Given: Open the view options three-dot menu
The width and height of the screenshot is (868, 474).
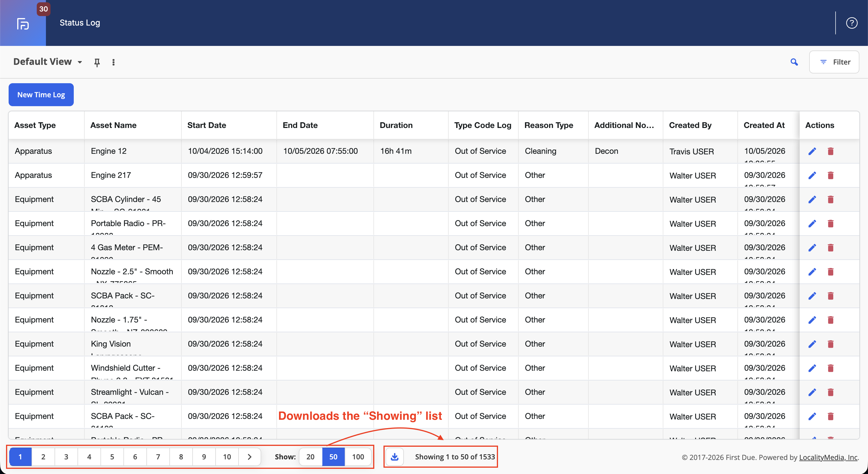Looking at the screenshot, I should [114, 62].
